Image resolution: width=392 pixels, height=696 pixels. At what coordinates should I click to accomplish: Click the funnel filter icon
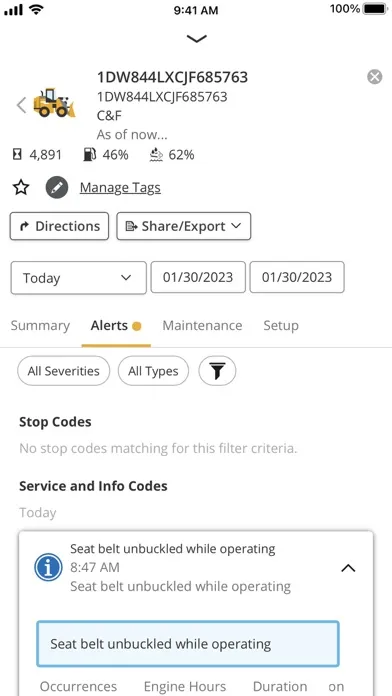[217, 371]
